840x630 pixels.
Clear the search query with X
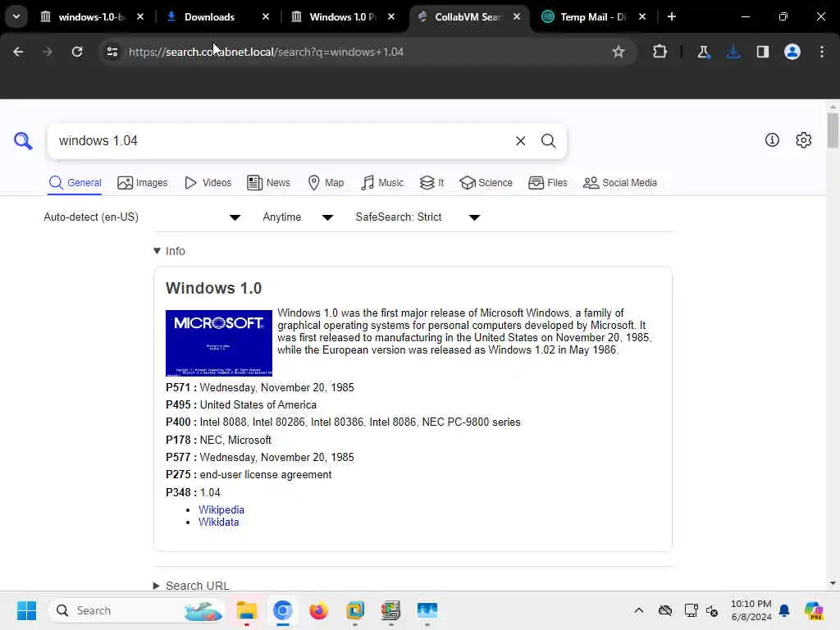[520, 141]
